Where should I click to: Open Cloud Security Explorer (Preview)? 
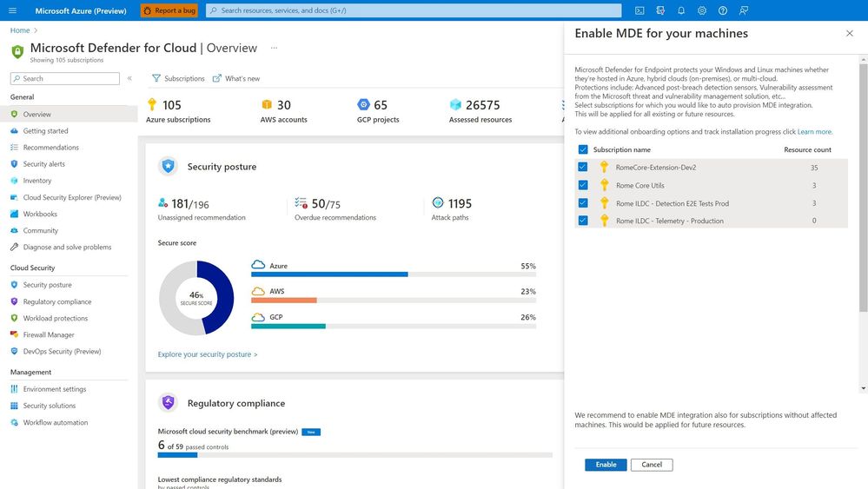72,197
